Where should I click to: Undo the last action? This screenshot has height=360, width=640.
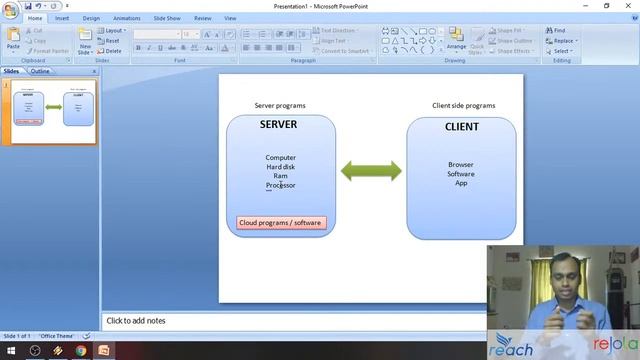click(38, 6)
